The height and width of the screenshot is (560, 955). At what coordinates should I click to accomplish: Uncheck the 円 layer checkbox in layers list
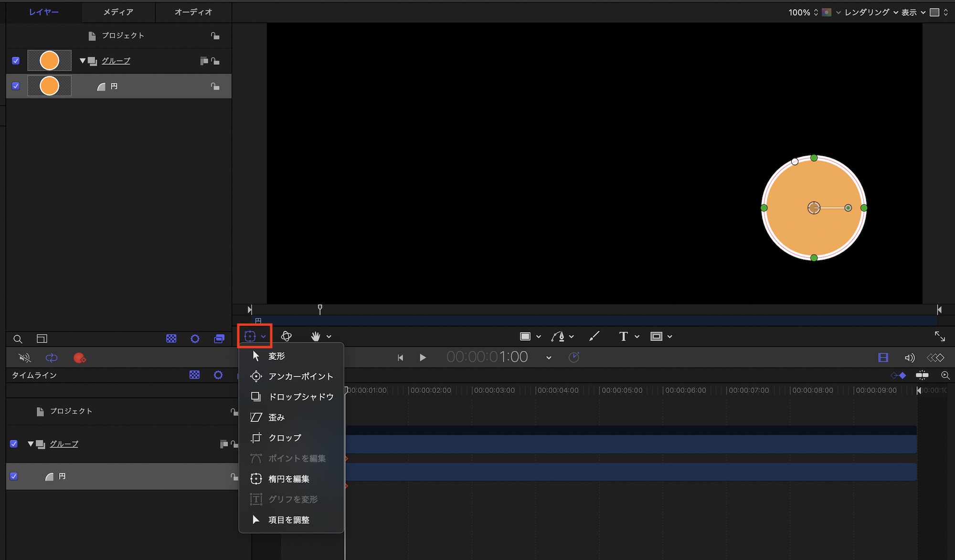pos(16,86)
